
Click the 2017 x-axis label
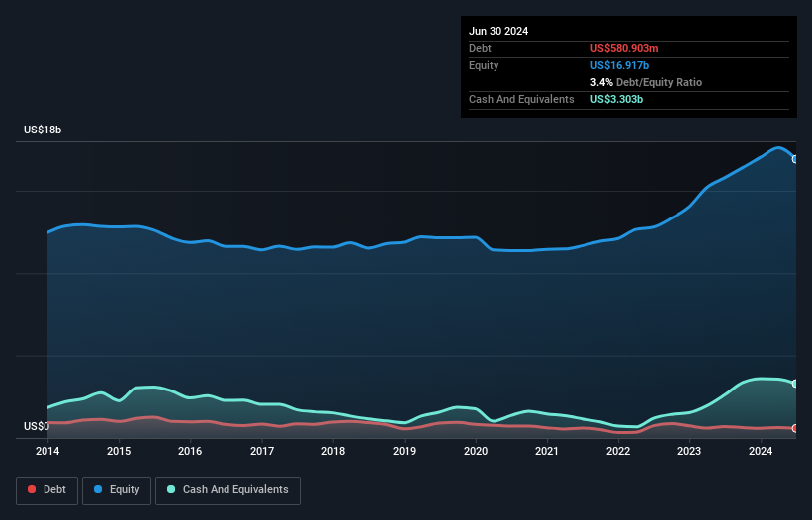click(262, 451)
